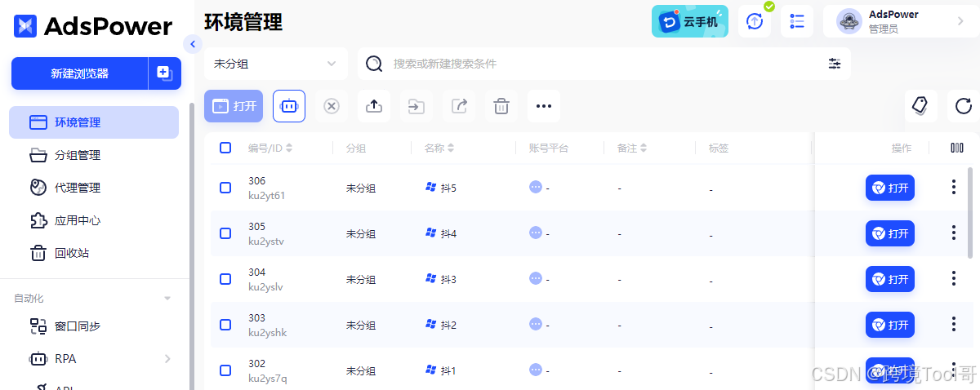Collapse the sidebar with the arrow handle
This screenshot has height=390, width=980.
(x=193, y=44)
